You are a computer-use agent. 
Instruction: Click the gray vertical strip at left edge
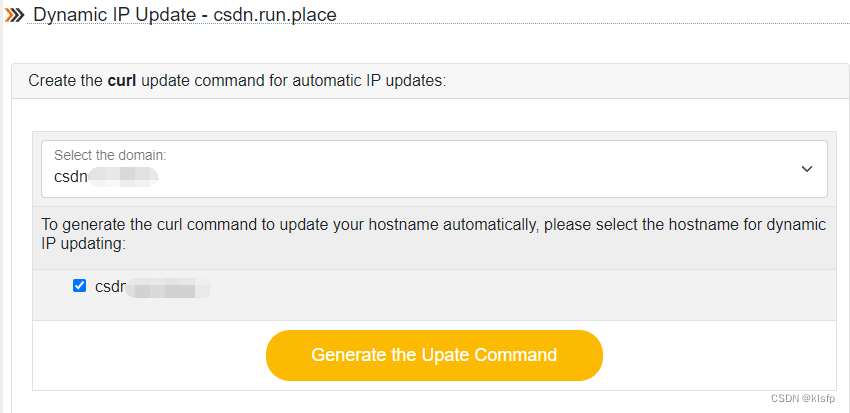point(2,206)
